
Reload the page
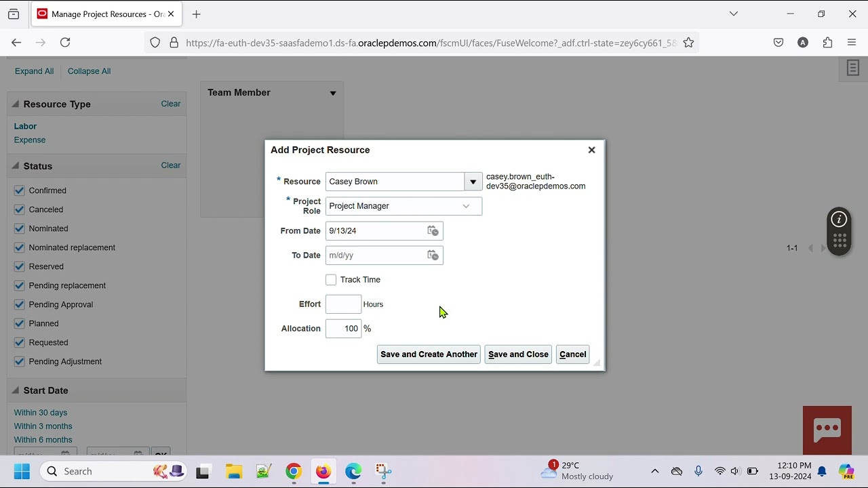(x=65, y=43)
